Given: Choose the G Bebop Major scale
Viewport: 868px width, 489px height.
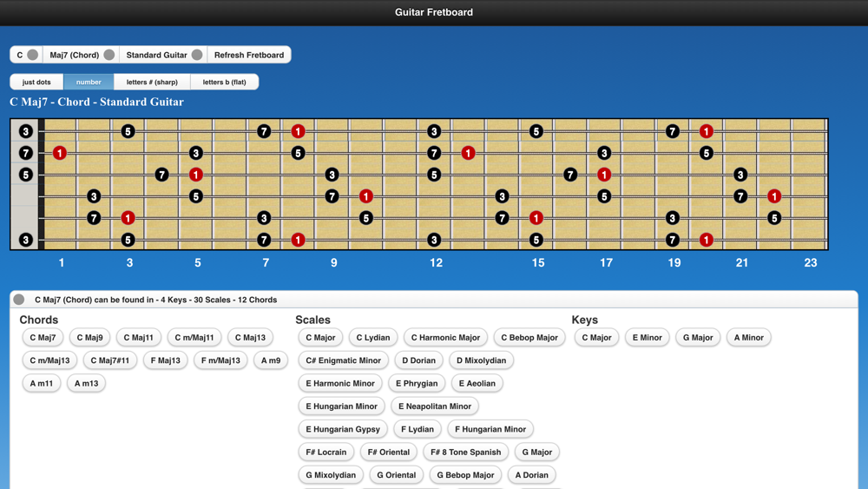Looking at the screenshot, I should pos(465,474).
